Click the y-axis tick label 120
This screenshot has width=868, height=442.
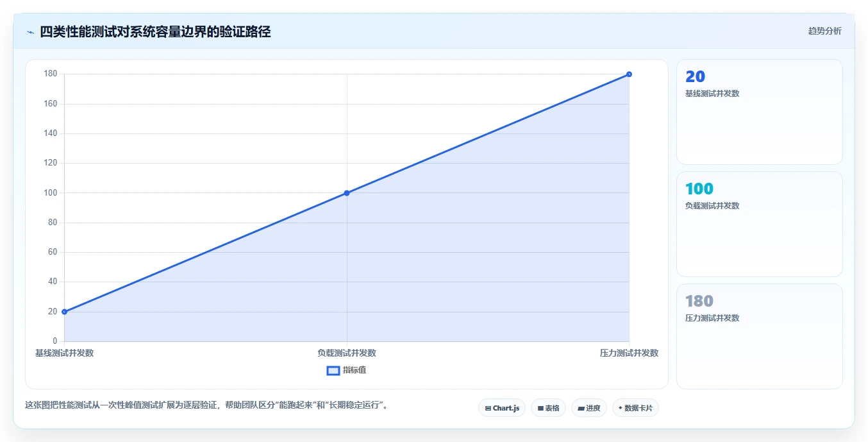50,163
